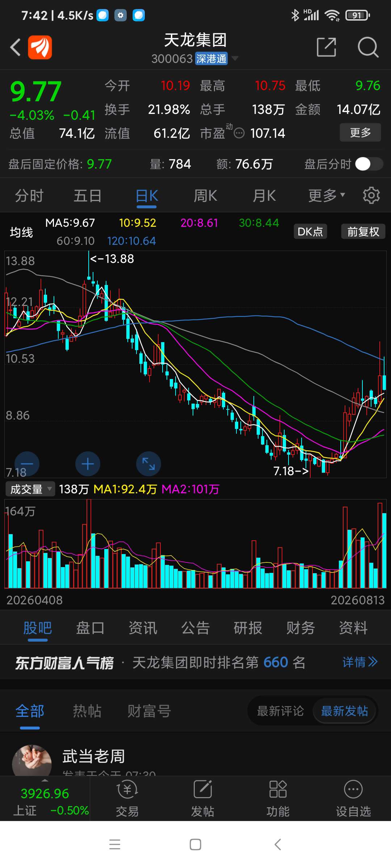Viewport: 391px width, 868px height.
Task: Tap Android recent apps menu icon
Action: tap(115, 844)
